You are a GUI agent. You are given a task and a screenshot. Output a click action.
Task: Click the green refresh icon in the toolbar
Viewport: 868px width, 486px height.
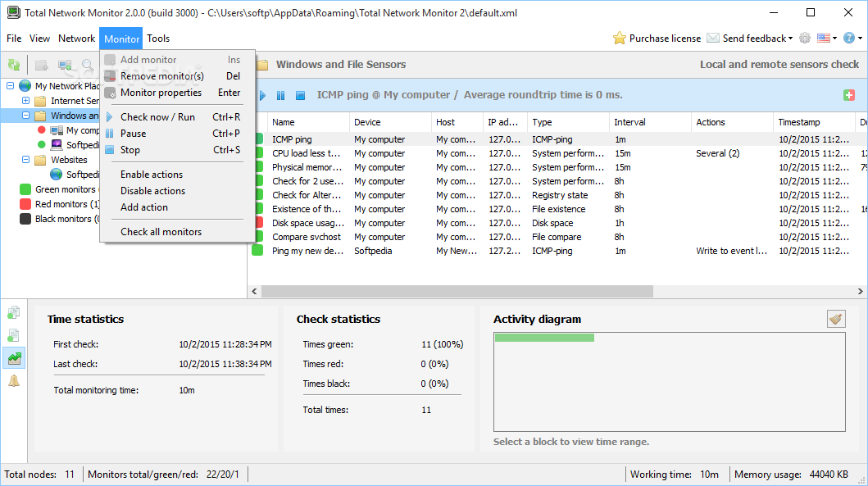(x=14, y=66)
